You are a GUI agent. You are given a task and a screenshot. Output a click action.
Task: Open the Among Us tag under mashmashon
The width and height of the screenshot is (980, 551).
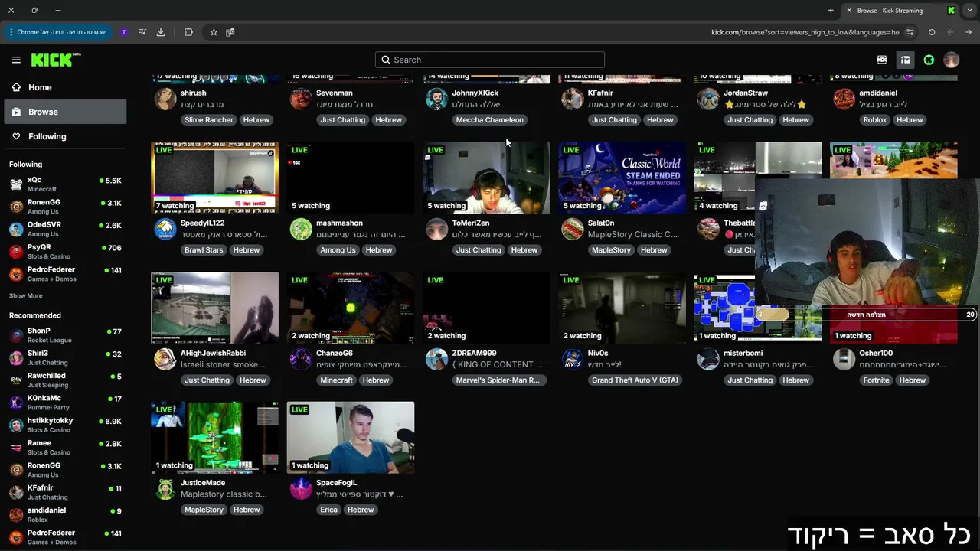338,250
